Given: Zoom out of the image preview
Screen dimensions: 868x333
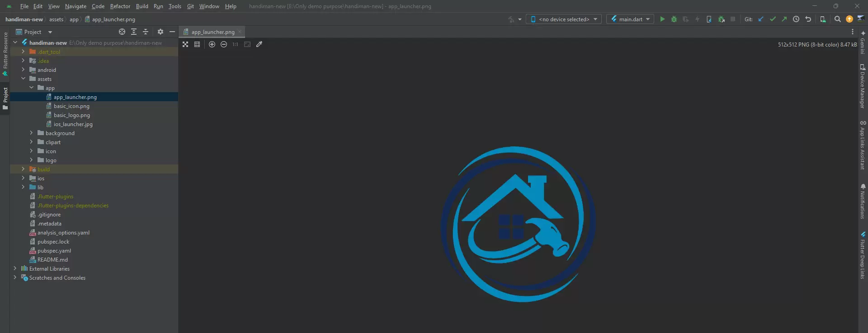Looking at the screenshot, I should coord(224,44).
